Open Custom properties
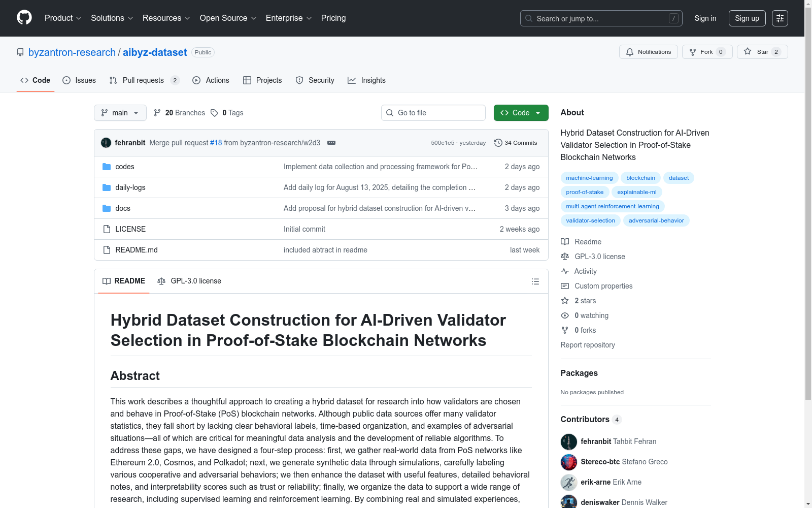The image size is (812, 508). 597,286
